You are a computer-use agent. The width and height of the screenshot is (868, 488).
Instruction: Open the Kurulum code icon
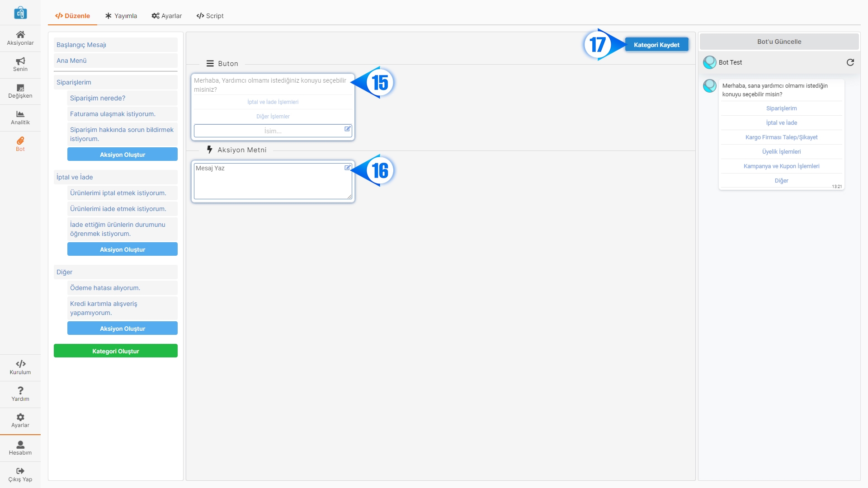[x=20, y=364]
